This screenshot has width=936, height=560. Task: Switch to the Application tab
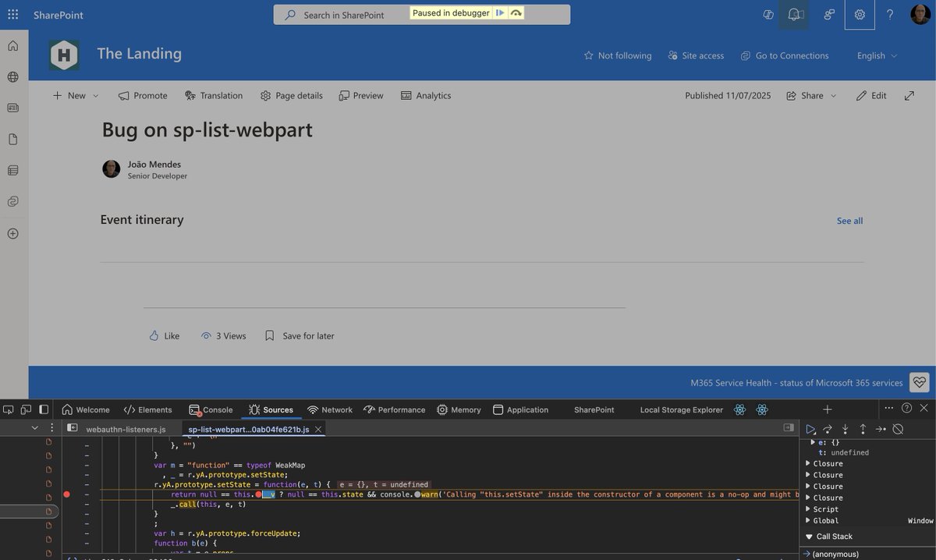(x=520, y=409)
